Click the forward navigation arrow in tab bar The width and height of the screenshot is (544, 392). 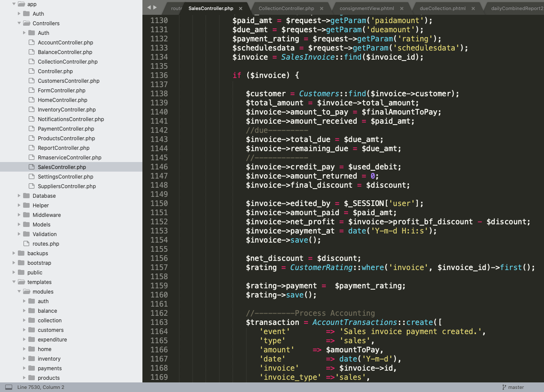155,7
